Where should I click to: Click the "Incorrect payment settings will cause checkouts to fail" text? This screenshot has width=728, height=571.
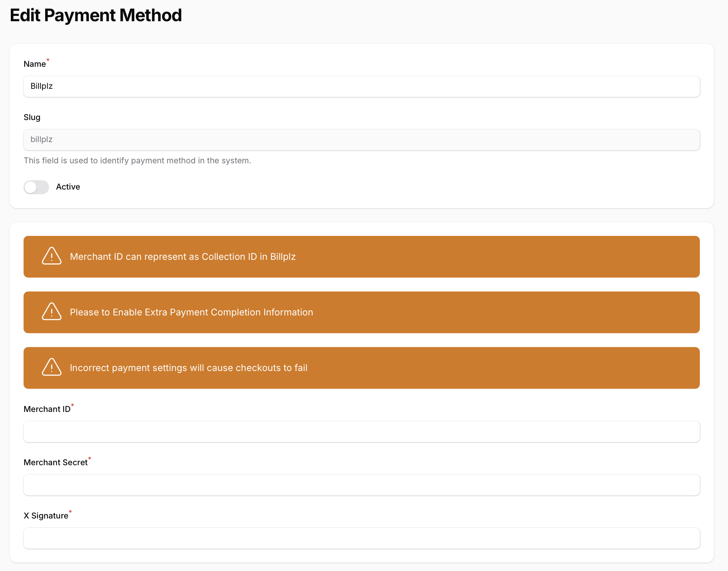point(189,368)
